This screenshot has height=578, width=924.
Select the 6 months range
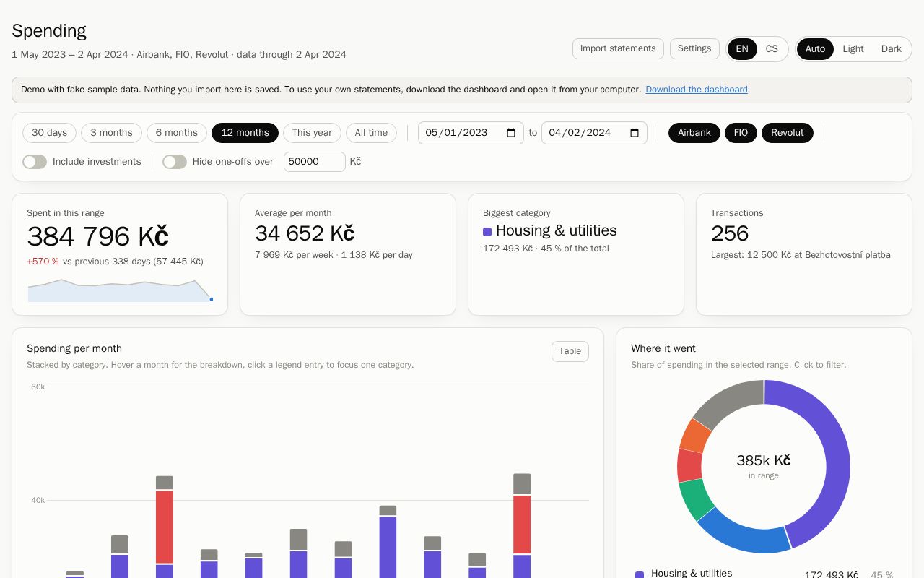(177, 133)
